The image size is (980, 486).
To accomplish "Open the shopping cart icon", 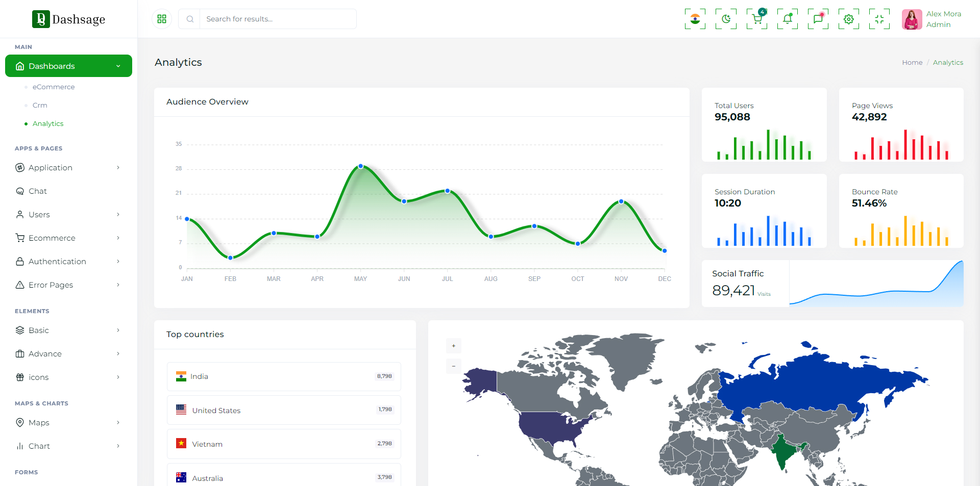I will [756, 19].
